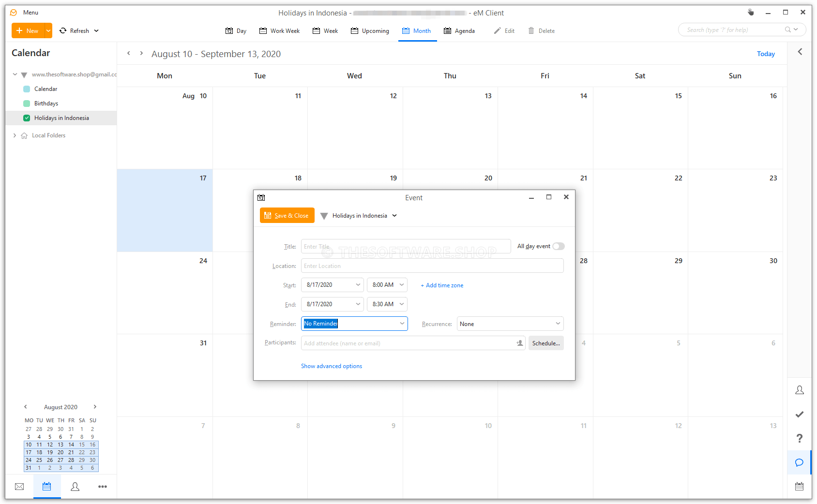Click the add attendee icon in Participants field

(519, 343)
